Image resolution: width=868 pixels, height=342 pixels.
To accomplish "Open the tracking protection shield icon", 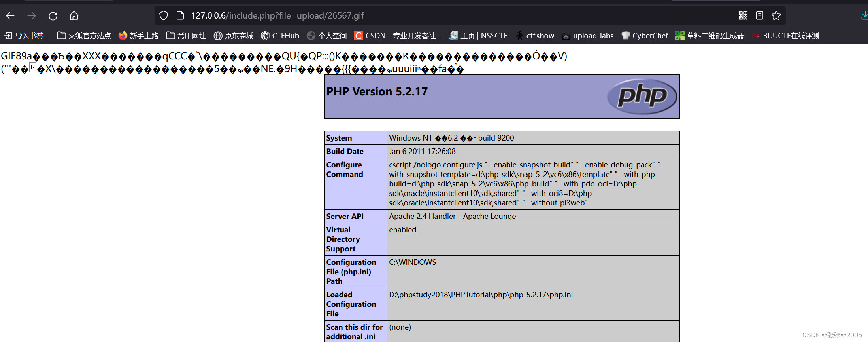I will [164, 16].
